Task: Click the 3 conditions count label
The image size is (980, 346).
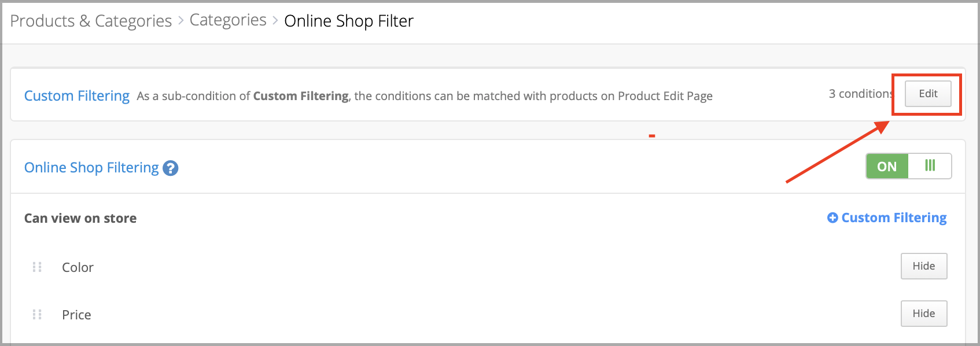Action: [861, 94]
